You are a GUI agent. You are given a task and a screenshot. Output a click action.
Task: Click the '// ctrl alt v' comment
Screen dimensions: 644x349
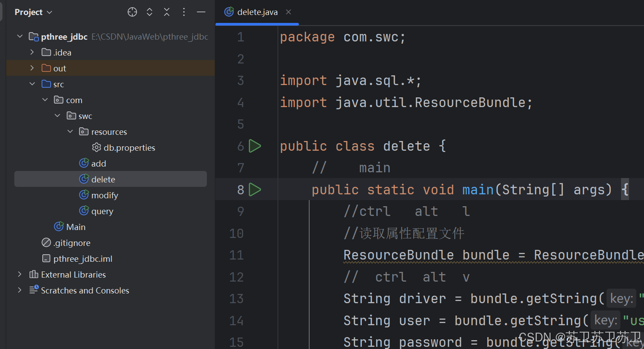point(407,277)
